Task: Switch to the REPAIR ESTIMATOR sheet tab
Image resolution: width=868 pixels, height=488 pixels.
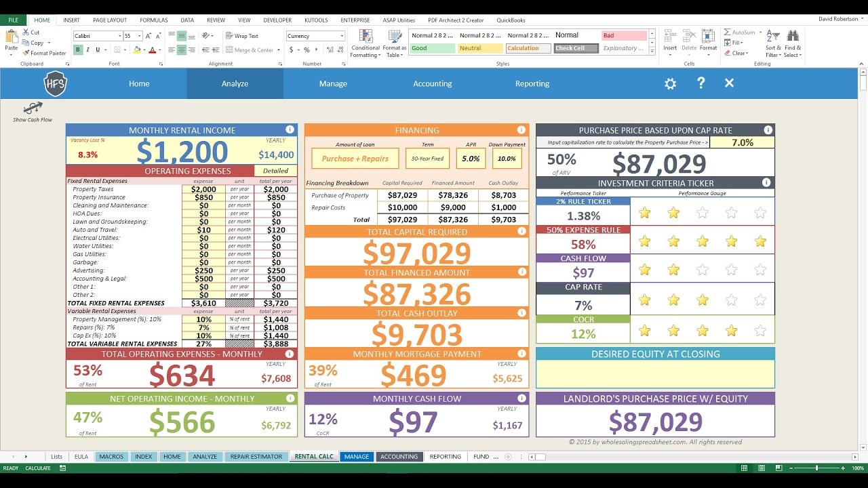Action: 256,457
